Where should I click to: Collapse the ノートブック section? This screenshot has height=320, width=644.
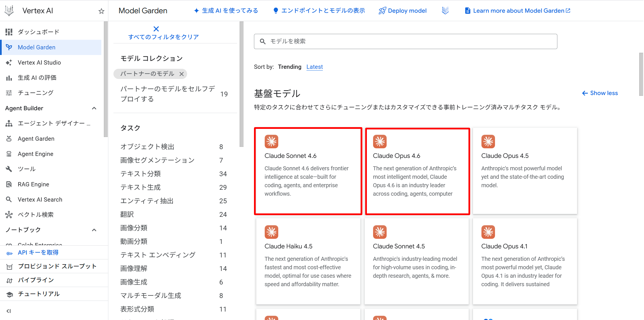click(94, 230)
